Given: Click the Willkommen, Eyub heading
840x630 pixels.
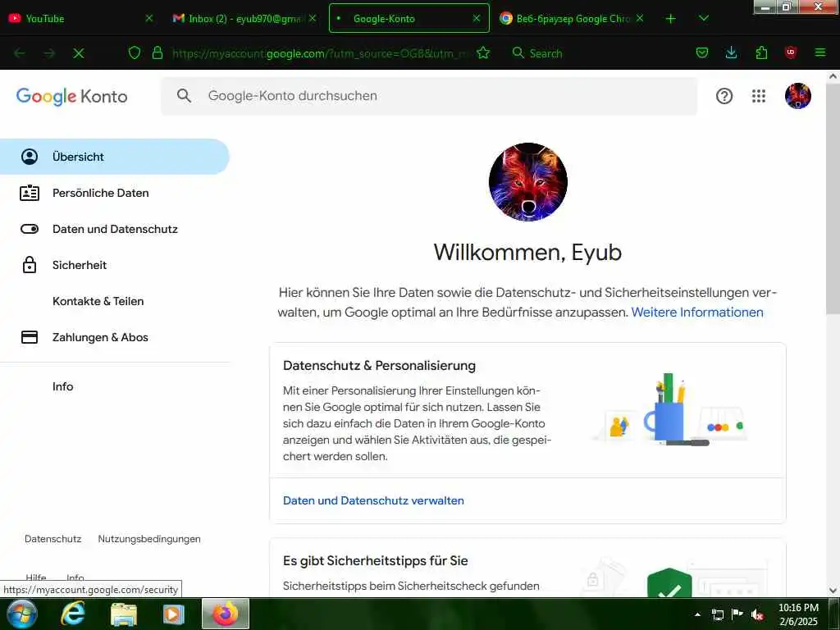Looking at the screenshot, I should (527, 253).
